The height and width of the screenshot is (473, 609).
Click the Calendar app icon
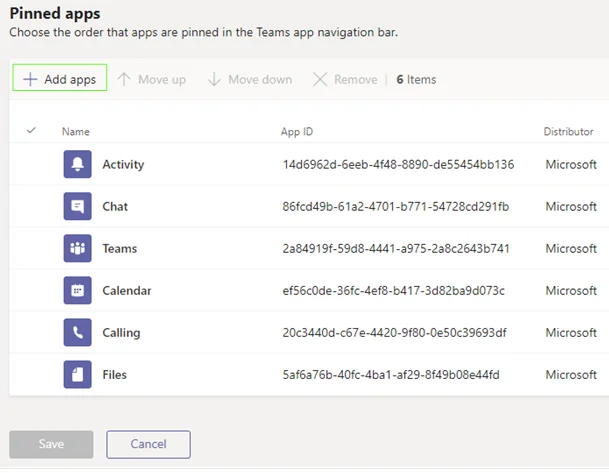coord(78,290)
